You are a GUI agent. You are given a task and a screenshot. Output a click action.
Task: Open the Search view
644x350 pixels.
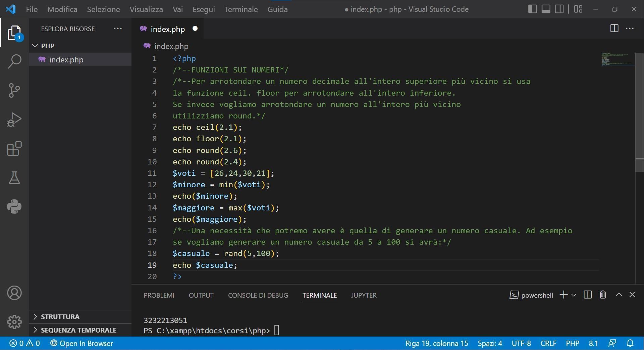tap(14, 61)
